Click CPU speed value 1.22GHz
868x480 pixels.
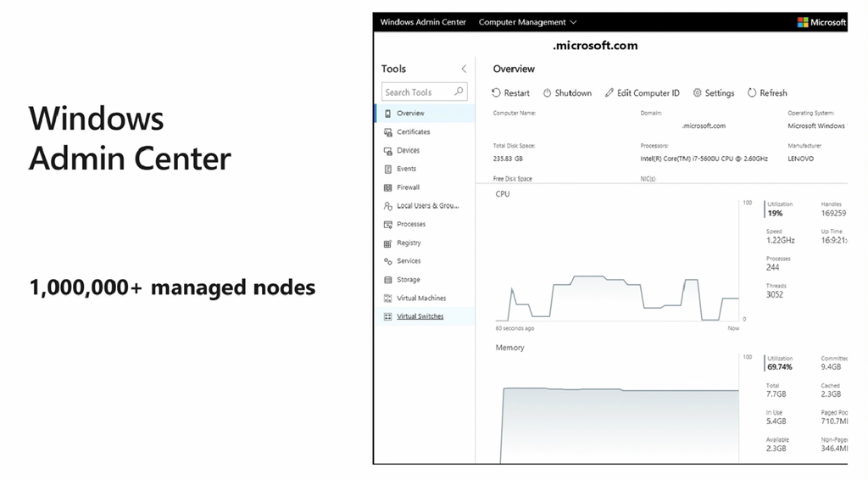point(781,240)
